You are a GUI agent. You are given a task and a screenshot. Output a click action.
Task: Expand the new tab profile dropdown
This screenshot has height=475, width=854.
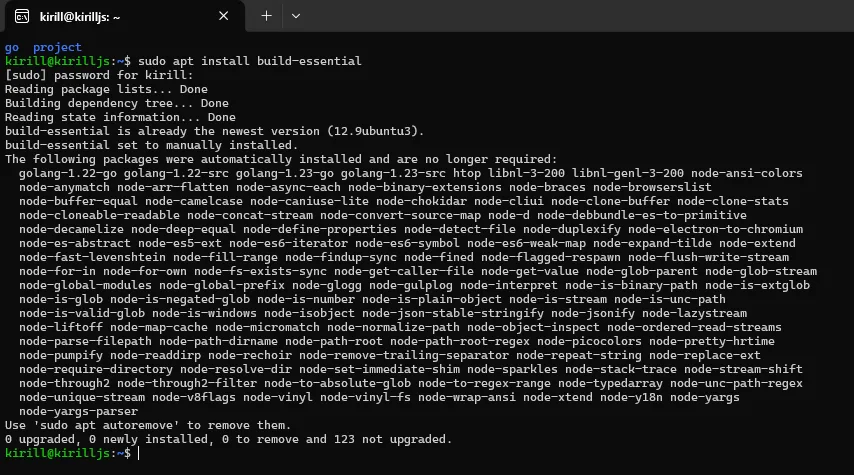(x=296, y=16)
